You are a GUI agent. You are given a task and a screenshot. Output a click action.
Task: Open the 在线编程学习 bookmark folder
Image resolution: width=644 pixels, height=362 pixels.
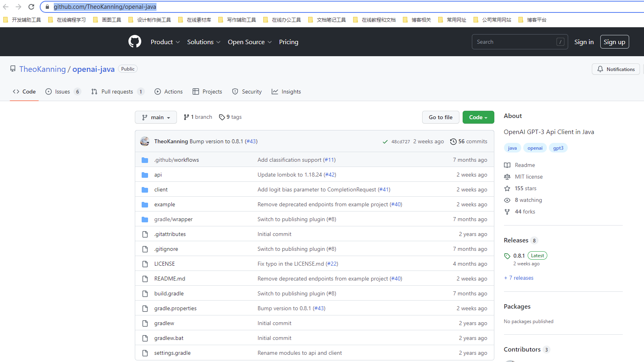point(67,20)
